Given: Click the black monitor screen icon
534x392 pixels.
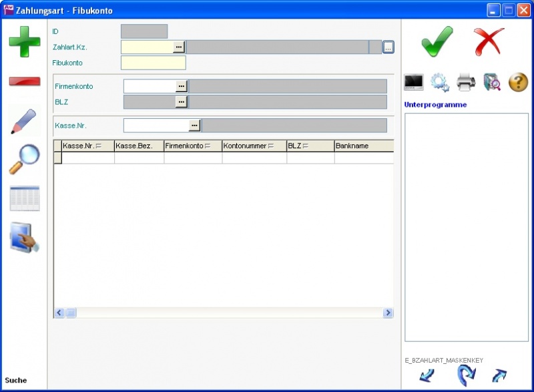Looking at the screenshot, I should (x=414, y=82).
